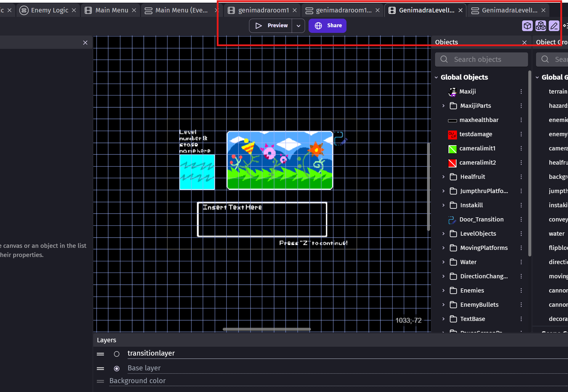The width and height of the screenshot is (568, 392).
Task: Select the cameralimit1 green object
Action: pos(452,149)
